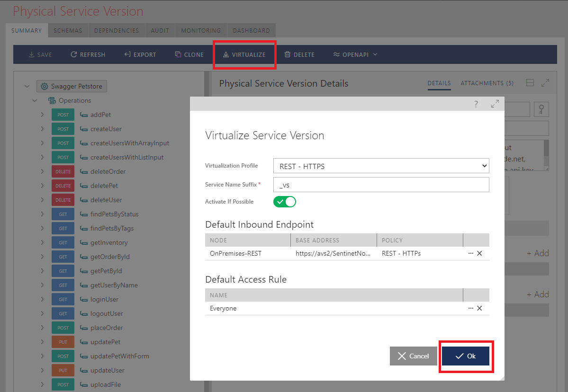Image resolution: width=568 pixels, height=392 pixels.
Task: Click the Export toolbar icon
Action: pyautogui.click(x=127, y=54)
